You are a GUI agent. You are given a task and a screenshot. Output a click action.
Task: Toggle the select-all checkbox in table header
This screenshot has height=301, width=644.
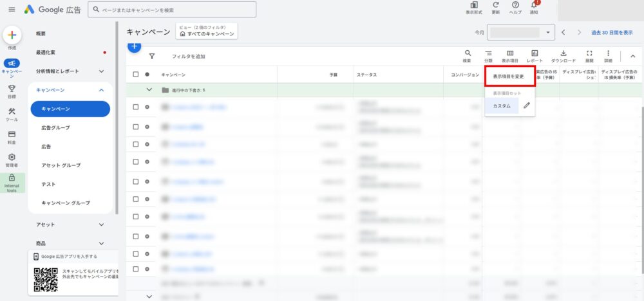(x=135, y=75)
